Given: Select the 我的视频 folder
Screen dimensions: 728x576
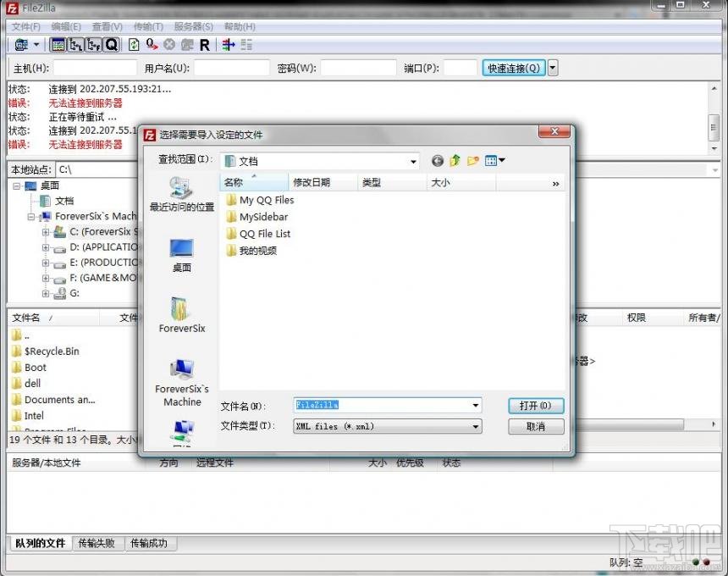Looking at the screenshot, I should coord(251,251).
